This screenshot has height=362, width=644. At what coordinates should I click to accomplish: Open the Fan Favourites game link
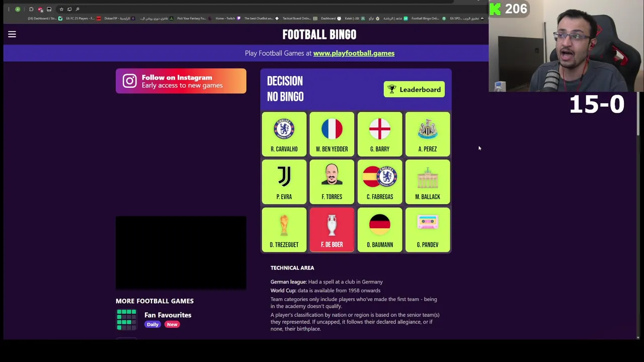coord(168,315)
